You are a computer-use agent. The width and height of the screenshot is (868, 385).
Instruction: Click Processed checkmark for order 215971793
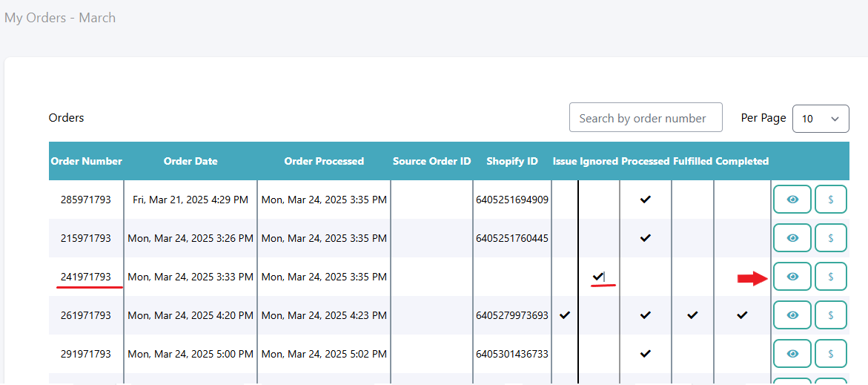coord(645,237)
